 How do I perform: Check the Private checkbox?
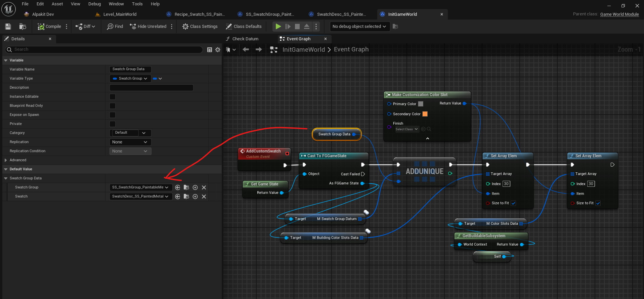click(x=113, y=124)
